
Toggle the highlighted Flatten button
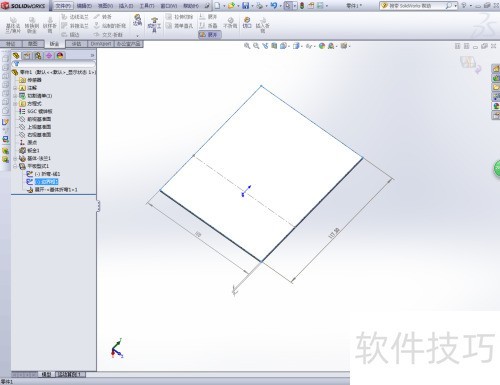[x=209, y=35]
